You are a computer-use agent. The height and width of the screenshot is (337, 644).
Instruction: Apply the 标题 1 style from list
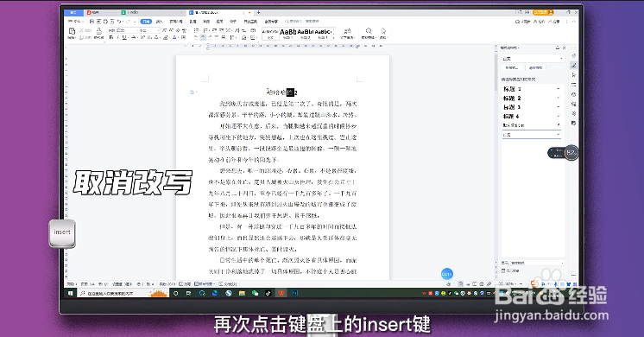(512, 89)
